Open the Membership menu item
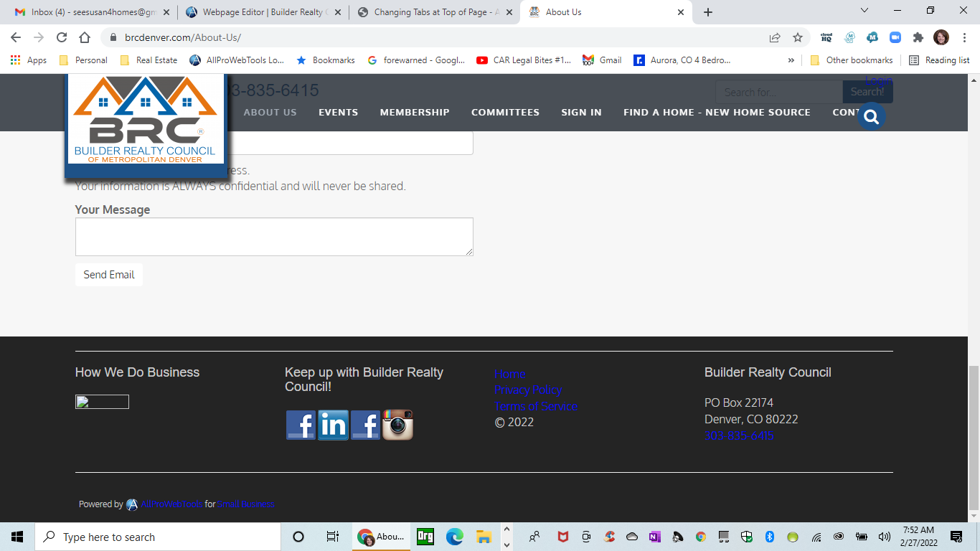980x551 pixels. pyautogui.click(x=415, y=113)
